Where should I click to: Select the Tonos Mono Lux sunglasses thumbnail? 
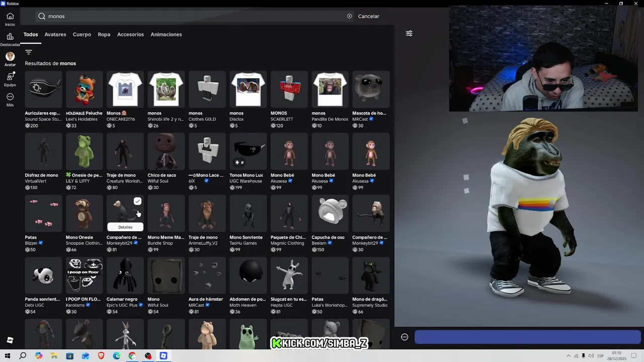pos(248,151)
